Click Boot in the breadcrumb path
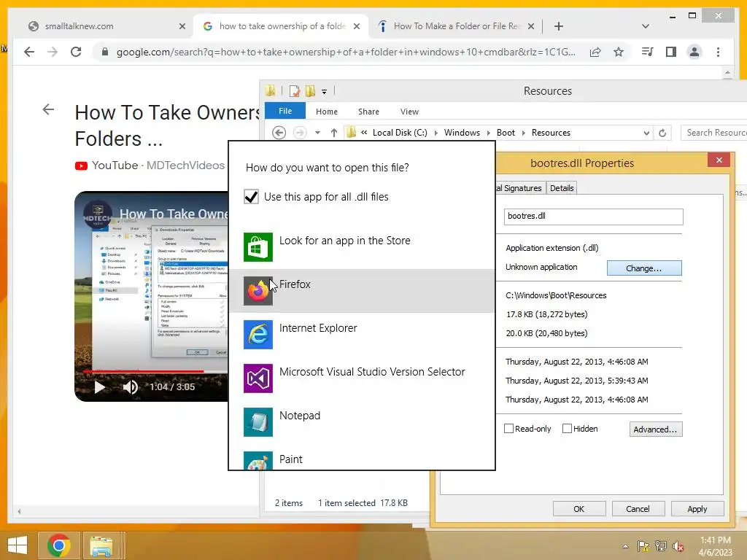 click(x=506, y=133)
